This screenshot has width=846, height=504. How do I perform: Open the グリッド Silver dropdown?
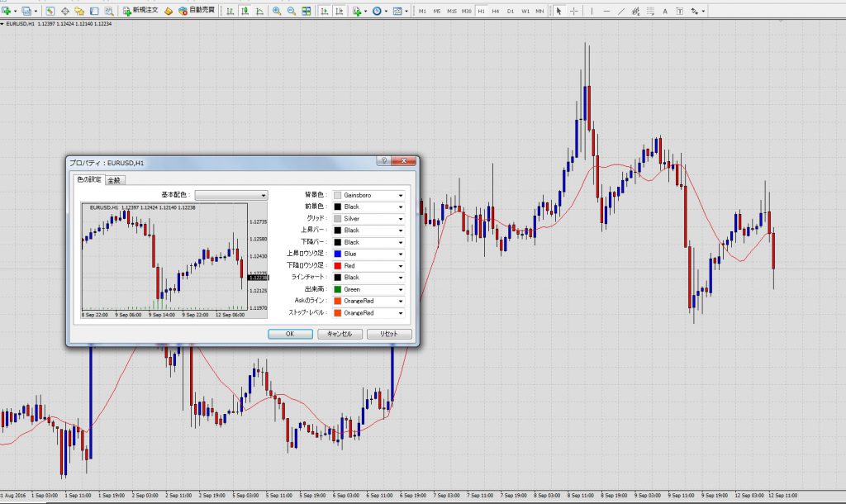tap(368, 219)
